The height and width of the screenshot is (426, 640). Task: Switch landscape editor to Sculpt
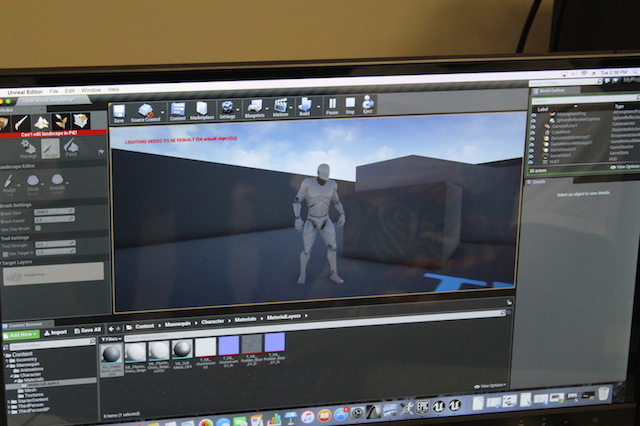pyautogui.click(x=50, y=148)
